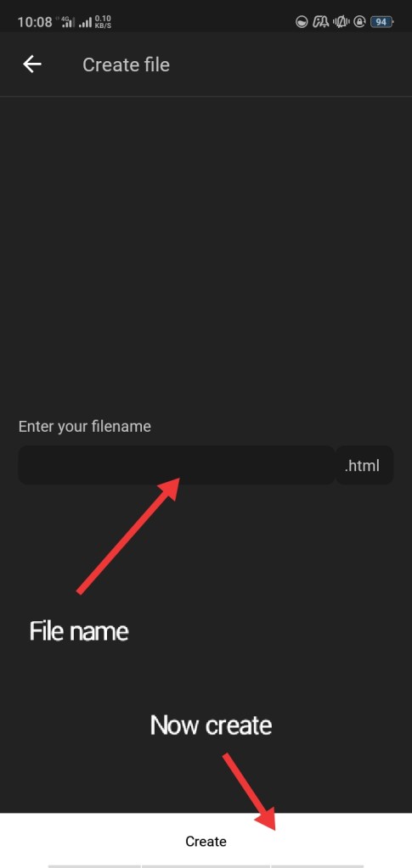The image size is (412, 868).
Task: Tap the GA status bar icon
Action: click(321, 22)
